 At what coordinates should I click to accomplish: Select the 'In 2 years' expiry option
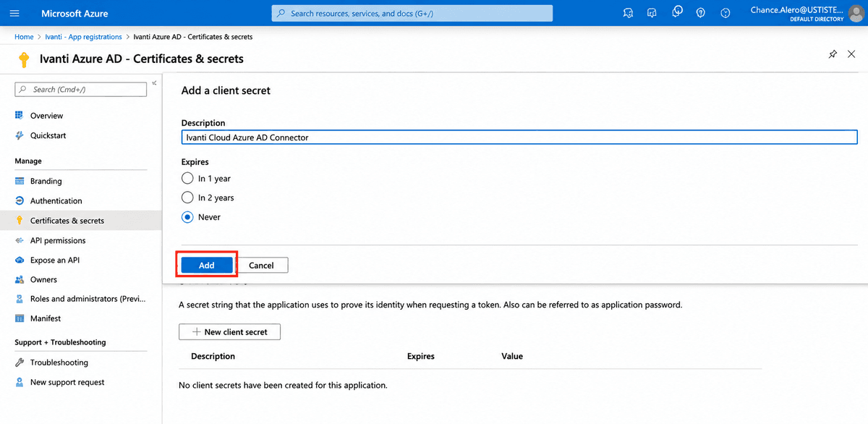[x=187, y=198]
